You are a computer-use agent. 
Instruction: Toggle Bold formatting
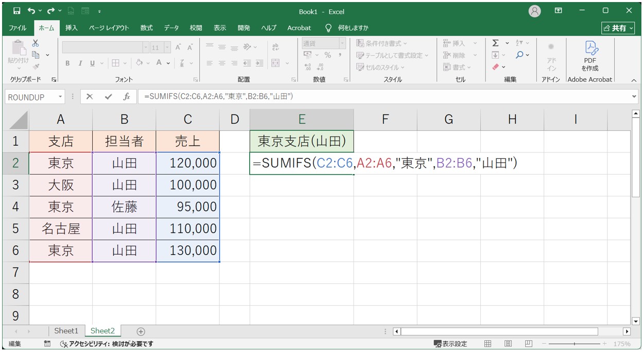click(x=67, y=63)
